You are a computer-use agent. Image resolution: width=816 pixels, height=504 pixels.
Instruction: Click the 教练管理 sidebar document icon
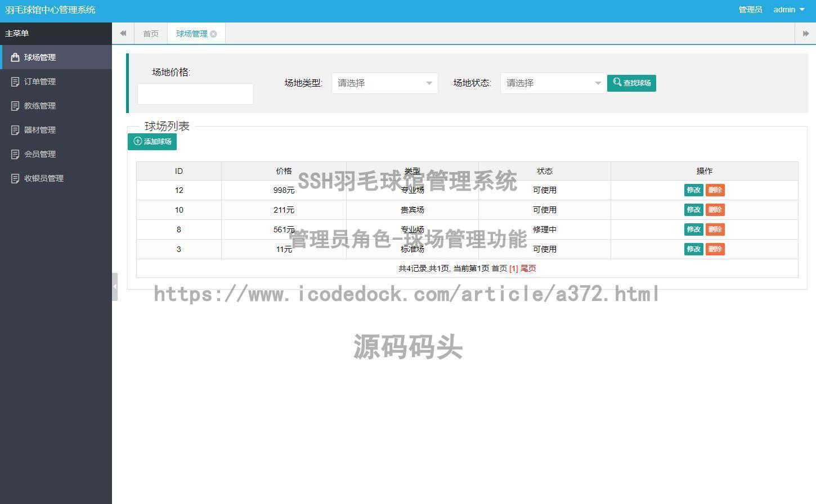pos(15,106)
